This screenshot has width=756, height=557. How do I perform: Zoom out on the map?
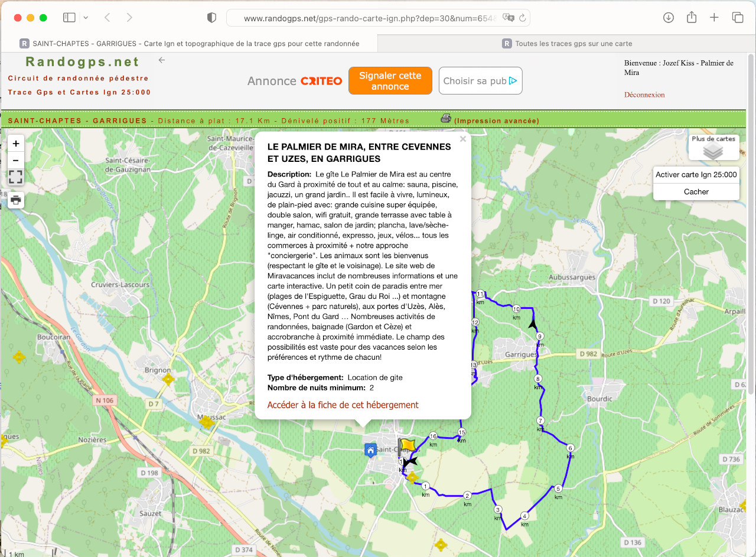(16, 160)
